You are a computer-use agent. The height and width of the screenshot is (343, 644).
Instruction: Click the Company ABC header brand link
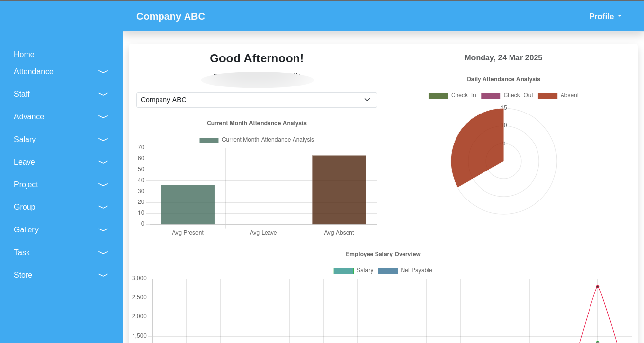pyautogui.click(x=171, y=16)
